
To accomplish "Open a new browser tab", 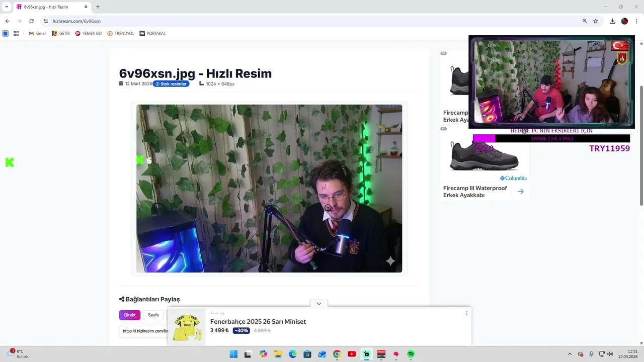I will [x=98, y=7].
